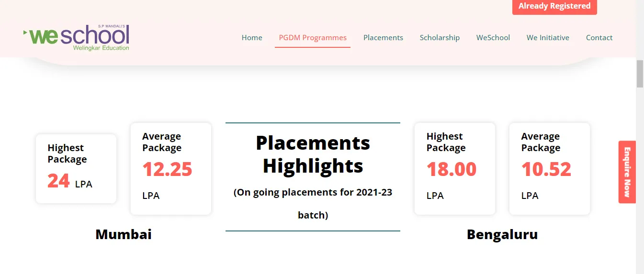Open the Enquire Now side button
The image size is (644, 274).
pos(627,172)
